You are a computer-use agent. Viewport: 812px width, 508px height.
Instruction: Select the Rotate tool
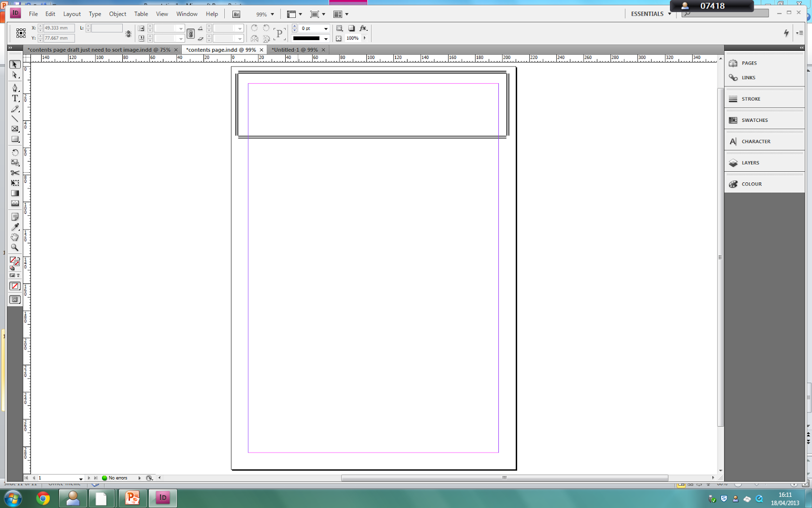[x=15, y=152]
